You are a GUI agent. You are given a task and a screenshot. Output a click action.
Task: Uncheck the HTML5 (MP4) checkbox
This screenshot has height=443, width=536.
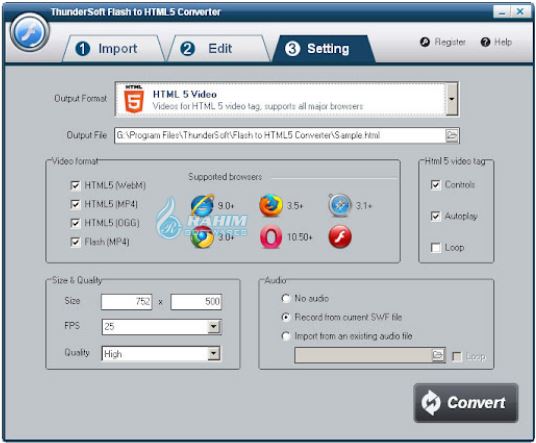point(75,204)
